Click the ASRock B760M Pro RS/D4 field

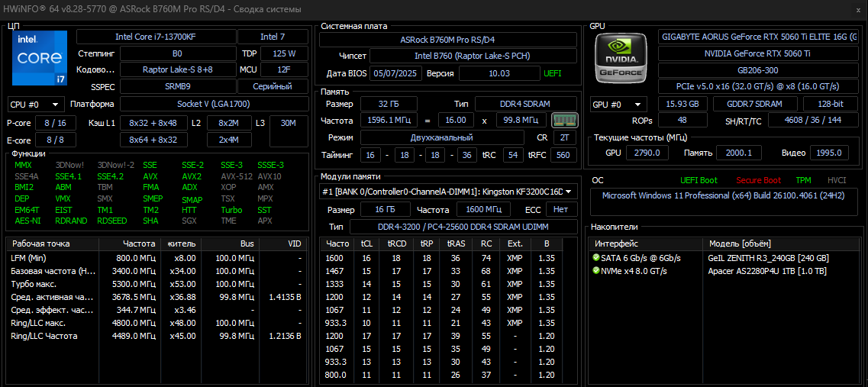point(448,40)
